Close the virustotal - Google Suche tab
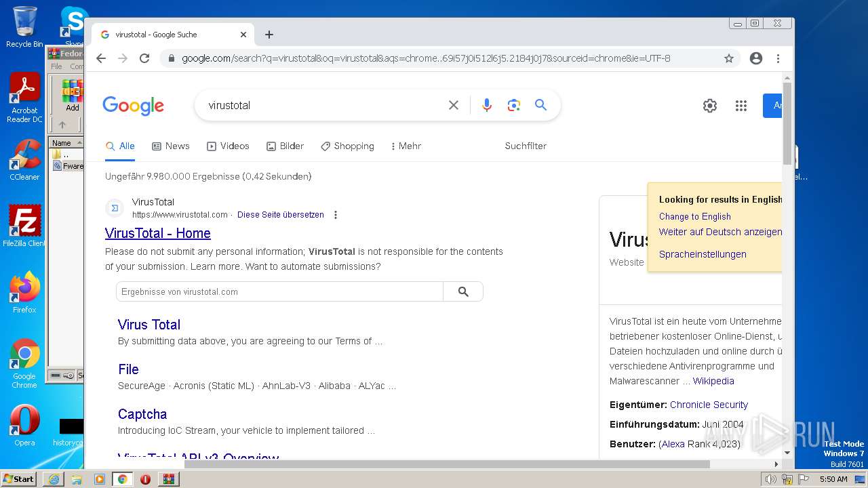 [243, 35]
